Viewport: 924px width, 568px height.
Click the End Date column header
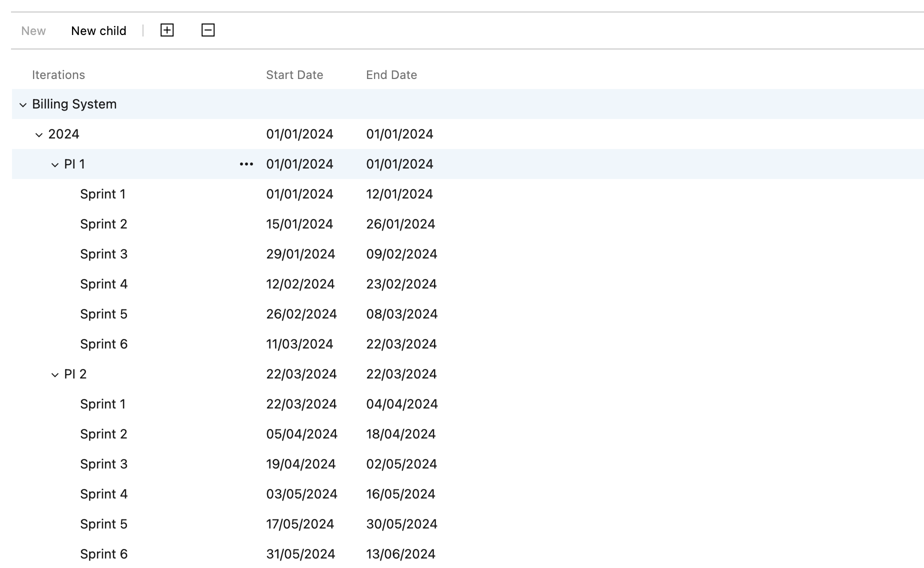(x=391, y=74)
